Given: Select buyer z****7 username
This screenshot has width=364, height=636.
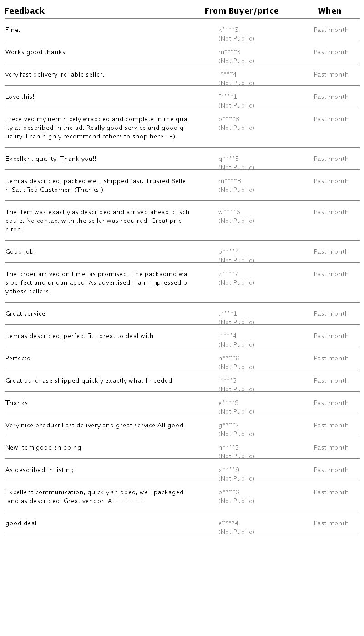Looking at the screenshot, I should 228,274.
